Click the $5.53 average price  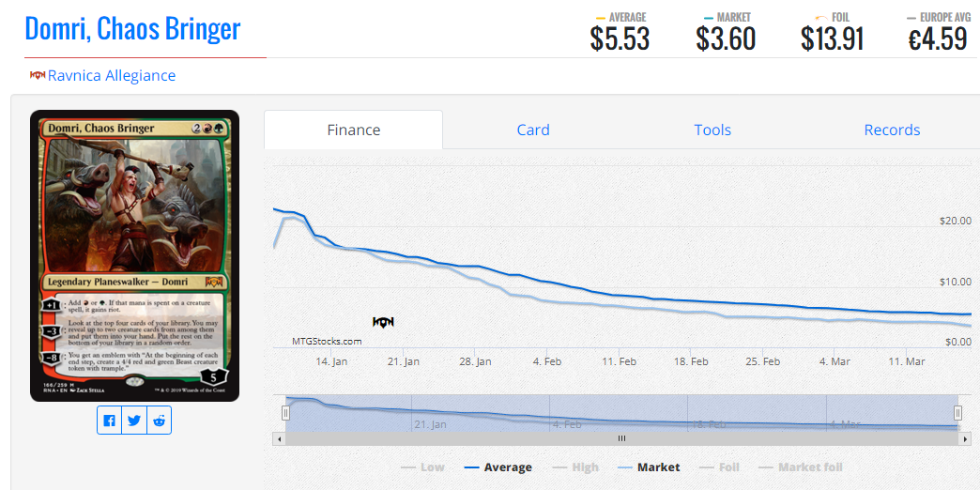click(620, 39)
